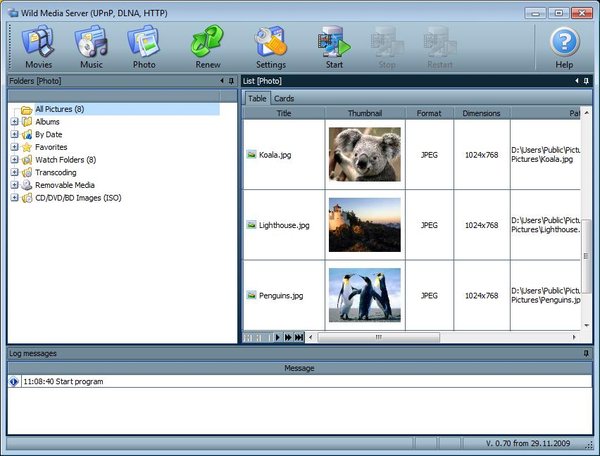This screenshot has width=600, height=456.
Task: Switch to the Cards tab
Action: pyautogui.click(x=284, y=99)
